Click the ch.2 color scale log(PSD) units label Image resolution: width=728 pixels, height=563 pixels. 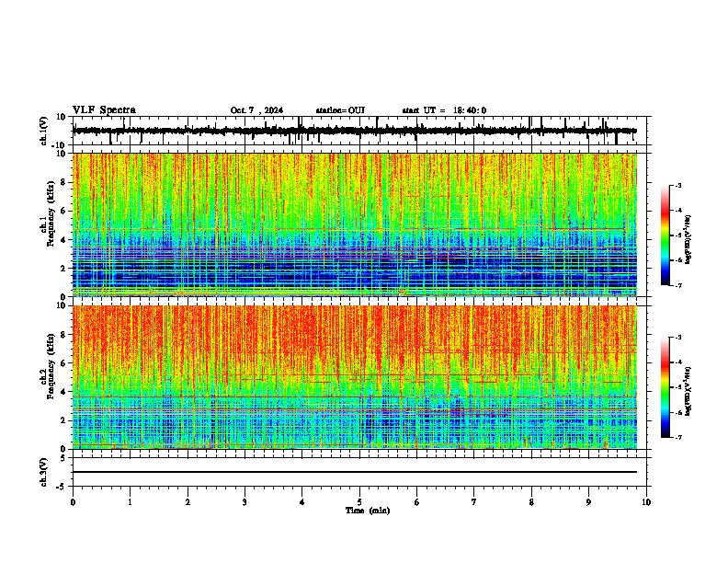click(x=688, y=392)
